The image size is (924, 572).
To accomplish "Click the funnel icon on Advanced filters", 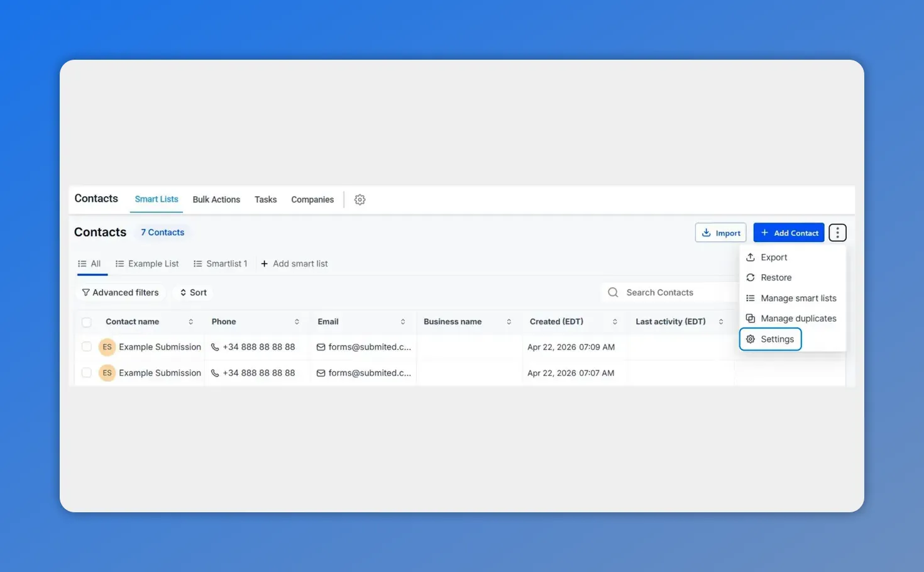I will pos(85,292).
